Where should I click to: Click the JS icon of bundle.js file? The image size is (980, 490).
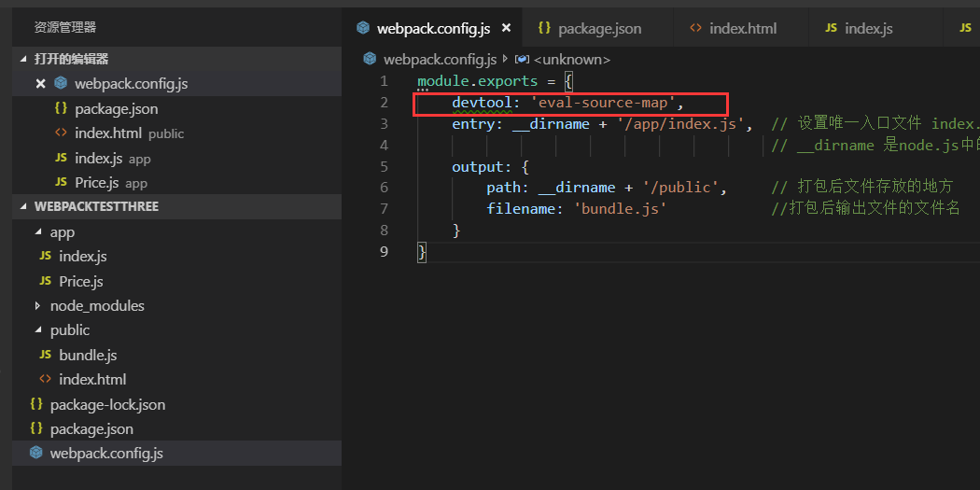point(45,356)
